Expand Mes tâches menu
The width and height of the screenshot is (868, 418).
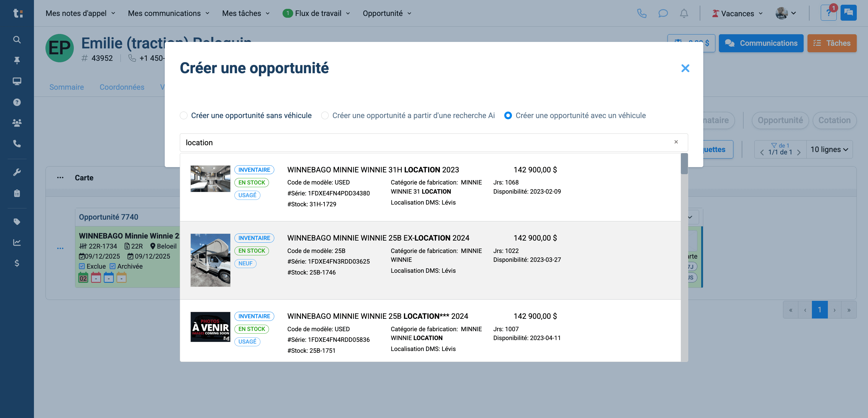coord(246,13)
